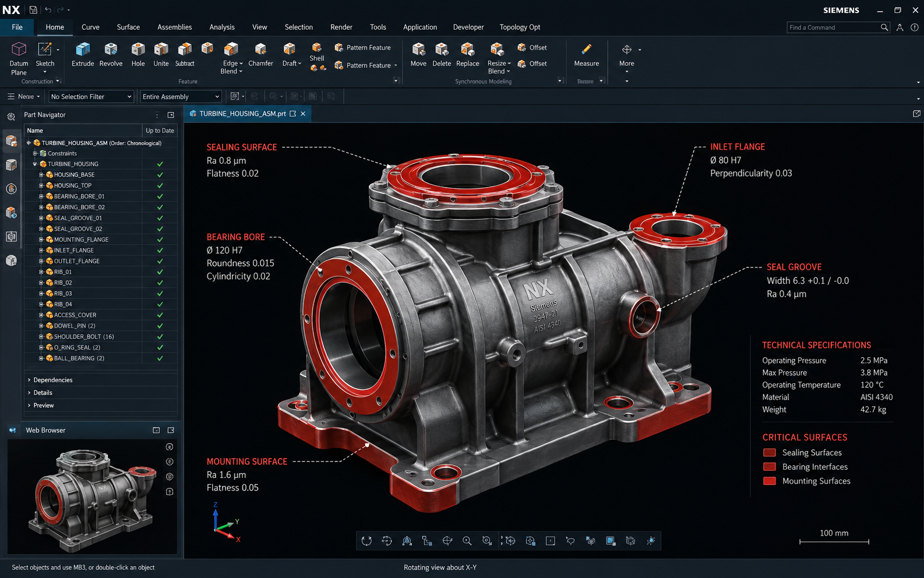Click the Up to Date column header
The width and height of the screenshot is (924, 578).
click(x=160, y=131)
